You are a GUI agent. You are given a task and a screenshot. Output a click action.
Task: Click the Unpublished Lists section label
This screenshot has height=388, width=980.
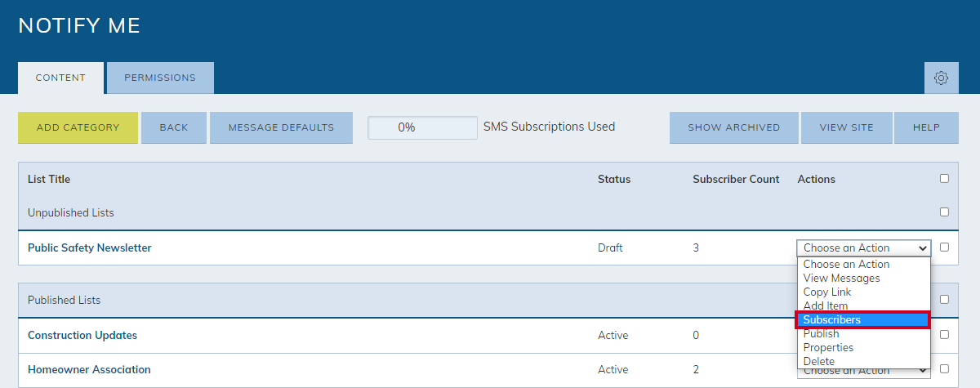(71, 212)
